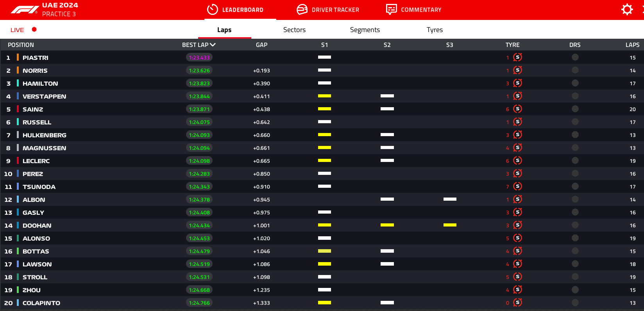This screenshot has width=644, height=311.
Task: Click Tsunoda's tyre age number 7
Action: [508, 187]
